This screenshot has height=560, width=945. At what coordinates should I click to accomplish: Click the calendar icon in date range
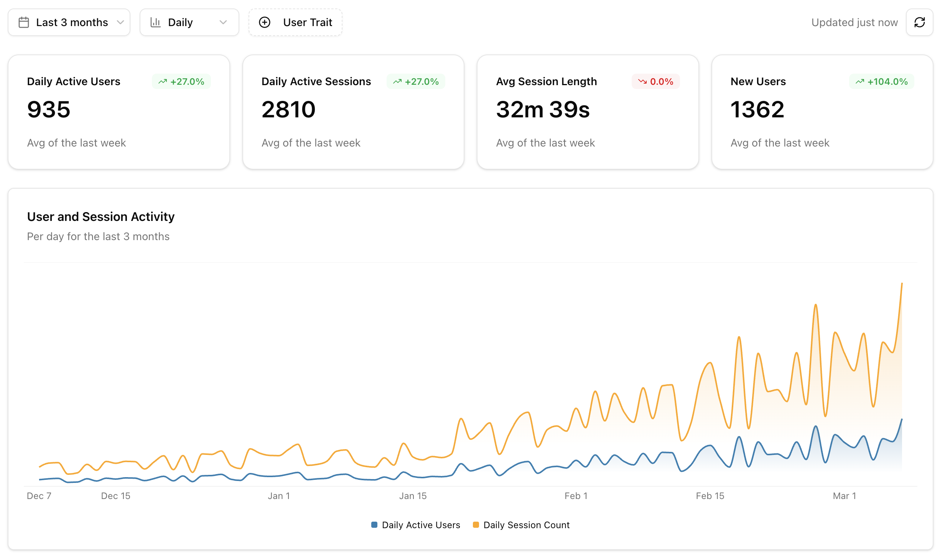click(x=24, y=22)
